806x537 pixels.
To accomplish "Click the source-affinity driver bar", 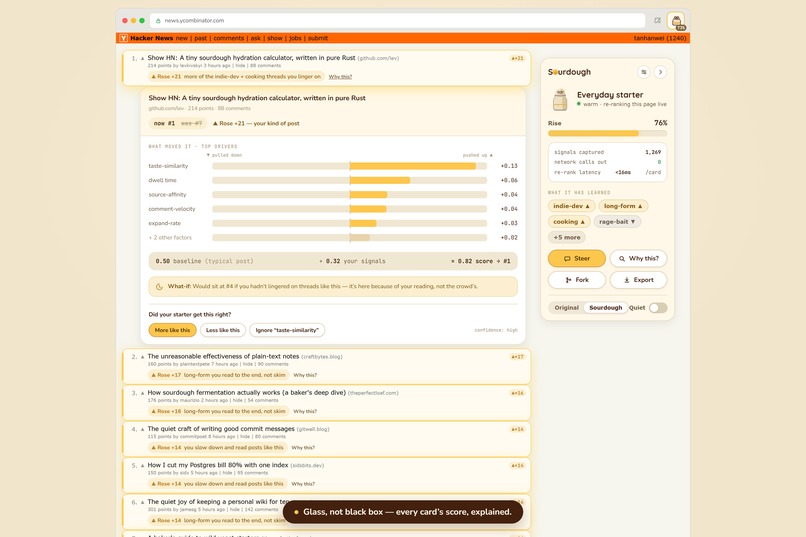I will click(350, 195).
